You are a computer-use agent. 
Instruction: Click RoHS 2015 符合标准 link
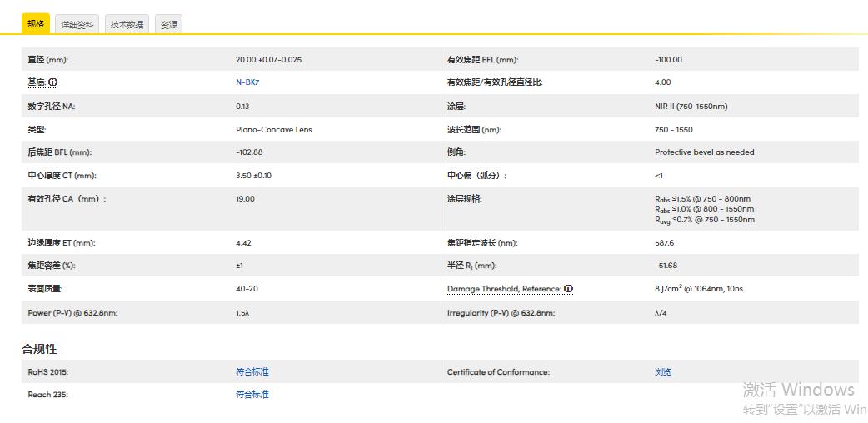252,371
